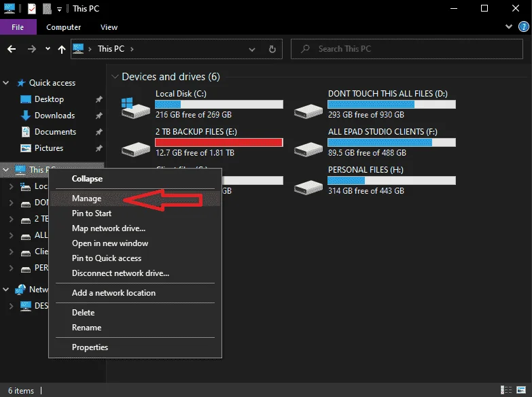Click the '6 items' status bar text
532x397 pixels.
tap(21, 391)
